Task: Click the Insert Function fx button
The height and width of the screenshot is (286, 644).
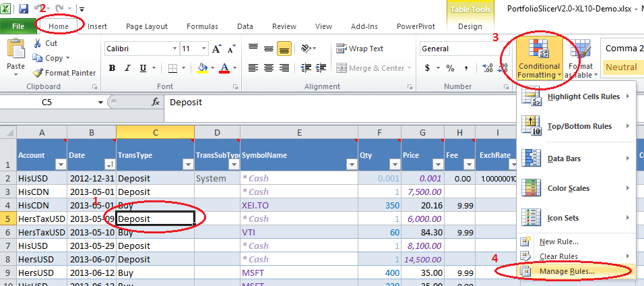Action: [x=156, y=102]
